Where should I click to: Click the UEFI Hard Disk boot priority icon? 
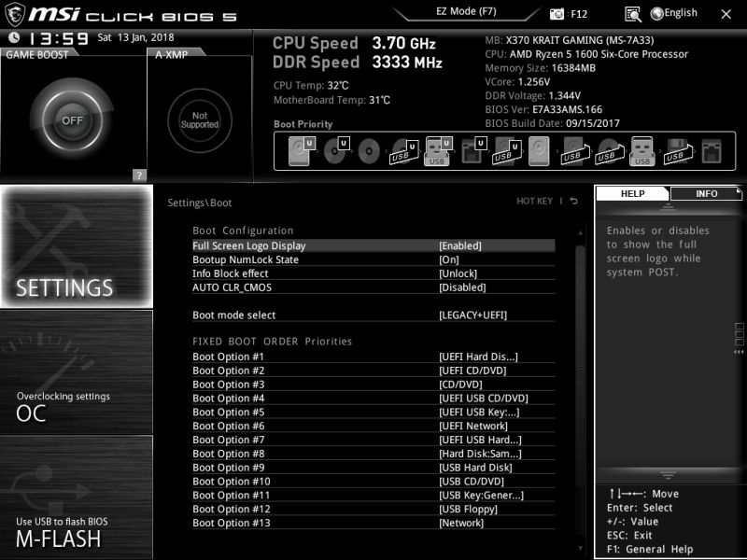click(x=302, y=151)
